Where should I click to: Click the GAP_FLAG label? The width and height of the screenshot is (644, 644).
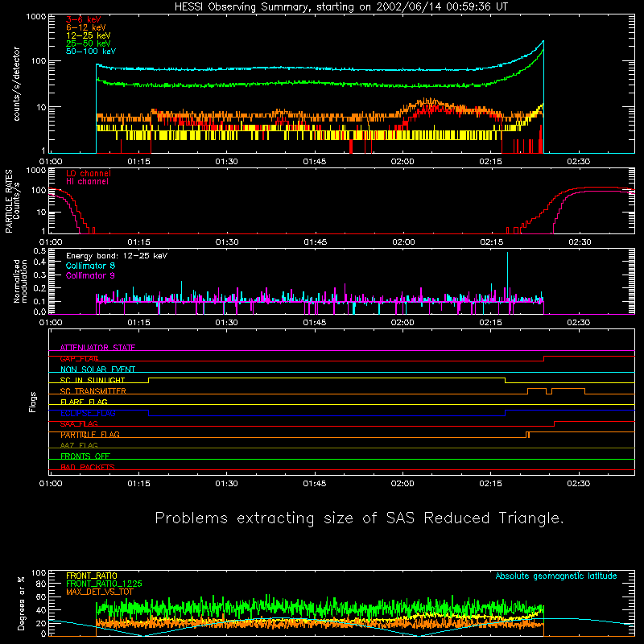[79, 358]
